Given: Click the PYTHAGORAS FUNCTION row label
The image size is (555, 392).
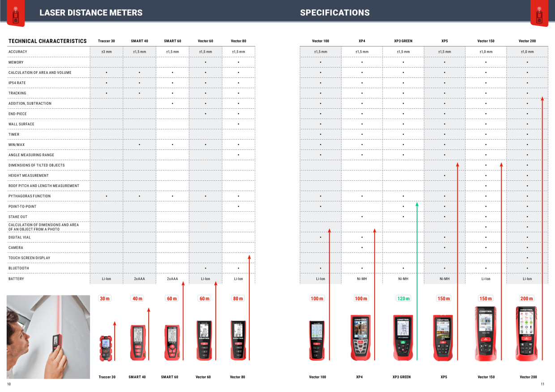Looking at the screenshot, I should click(x=30, y=196).
